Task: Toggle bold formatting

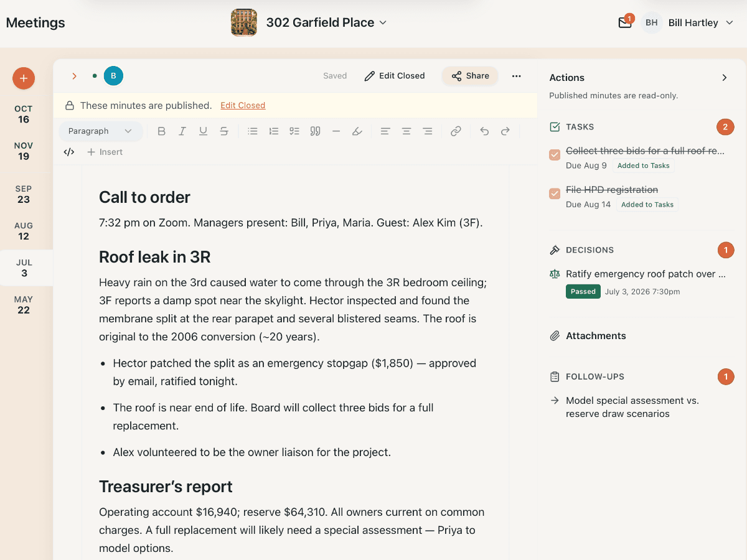Action: pos(161,131)
